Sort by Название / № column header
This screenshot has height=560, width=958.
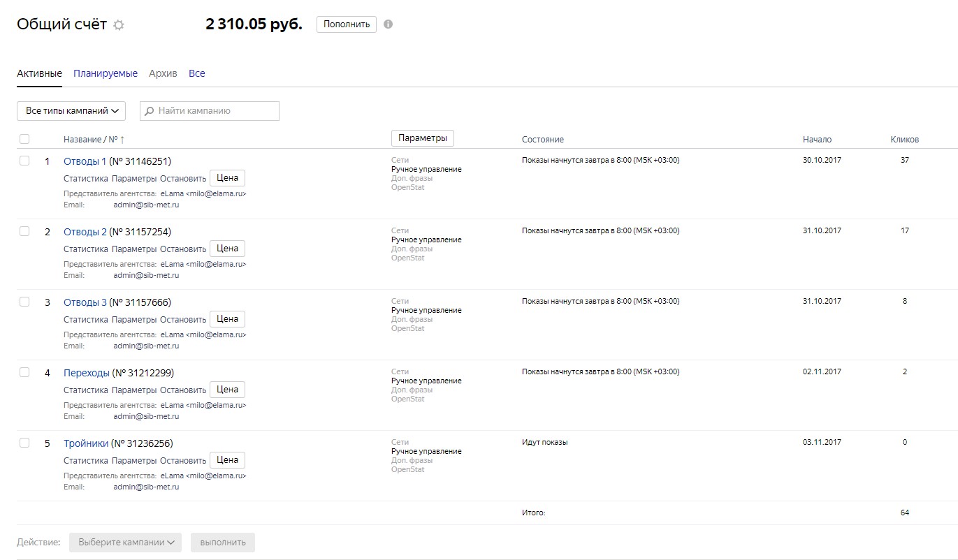[x=94, y=140]
